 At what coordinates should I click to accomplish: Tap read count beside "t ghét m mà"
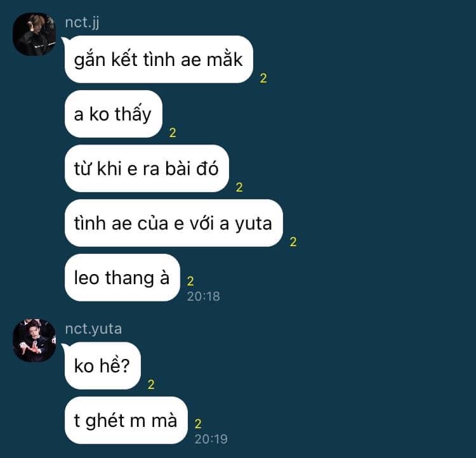(198, 424)
